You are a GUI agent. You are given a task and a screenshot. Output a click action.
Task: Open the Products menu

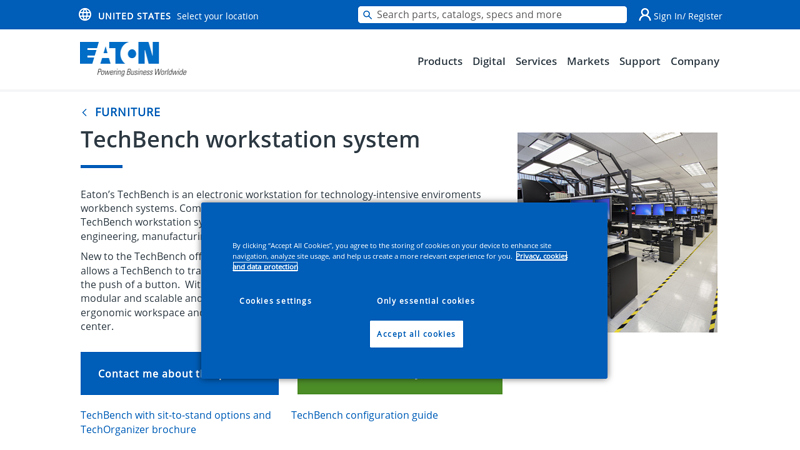tap(440, 61)
